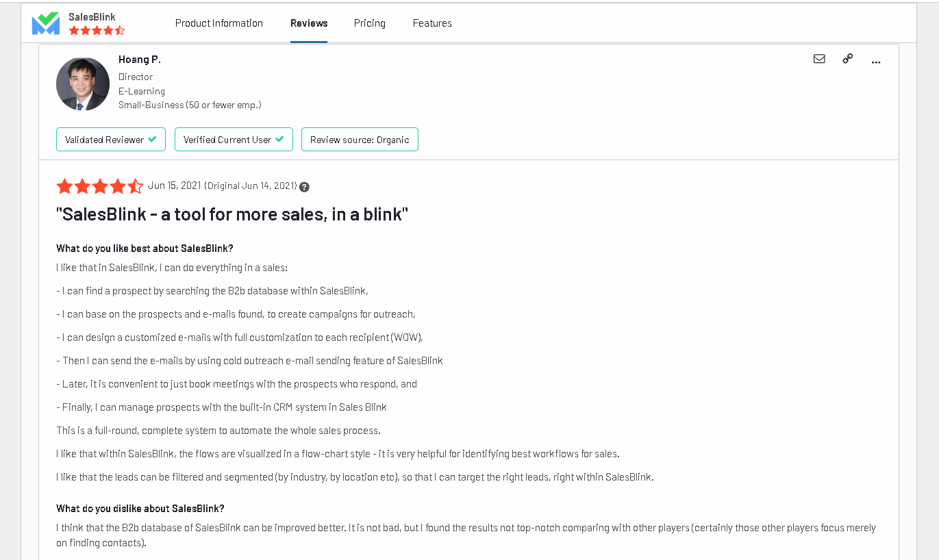This screenshot has width=939, height=560.
Task: Copy review link via chain icon
Action: pos(847,59)
